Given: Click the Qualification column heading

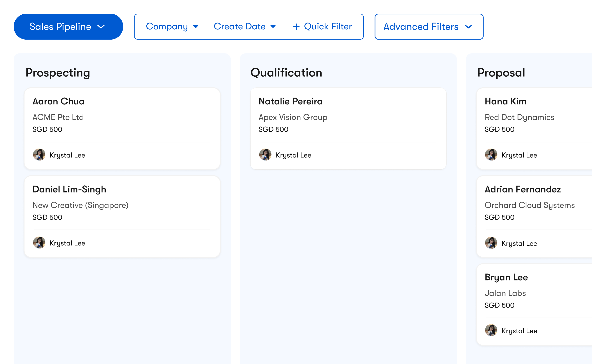Looking at the screenshot, I should coord(286,73).
